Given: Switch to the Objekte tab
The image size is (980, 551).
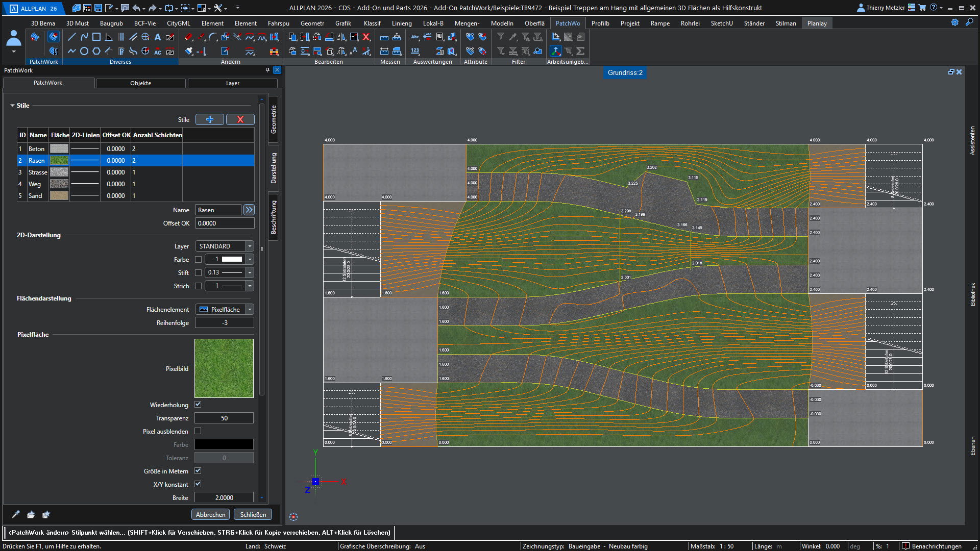Looking at the screenshot, I should (140, 83).
